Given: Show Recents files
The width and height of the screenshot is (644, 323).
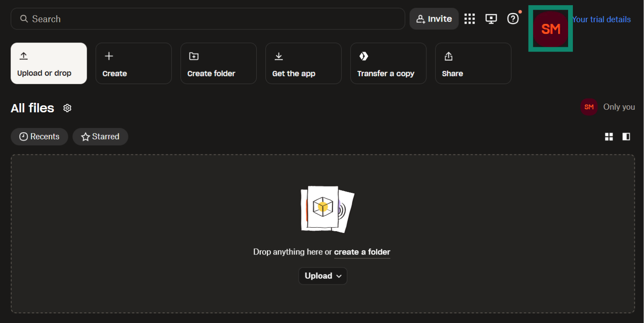Looking at the screenshot, I should coord(39,137).
